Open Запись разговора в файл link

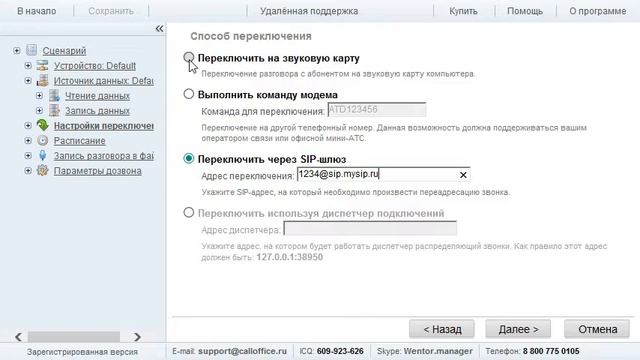(x=104, y=156)
